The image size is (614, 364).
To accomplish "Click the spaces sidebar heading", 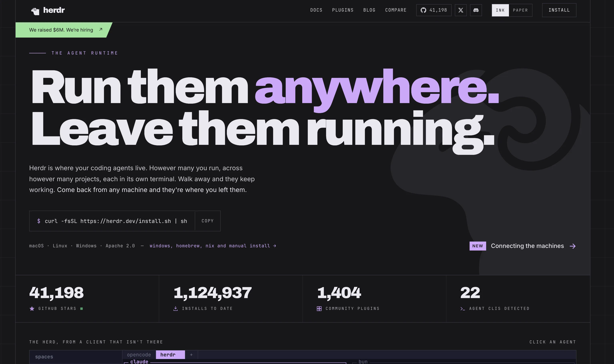I will pyautogui.click(x=44, y=357).
